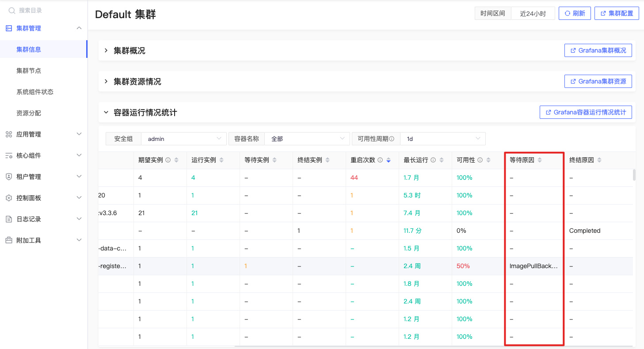Click the 集群配置 button
644x349 pixels.
pyautogui.click(x=617, y=13)
